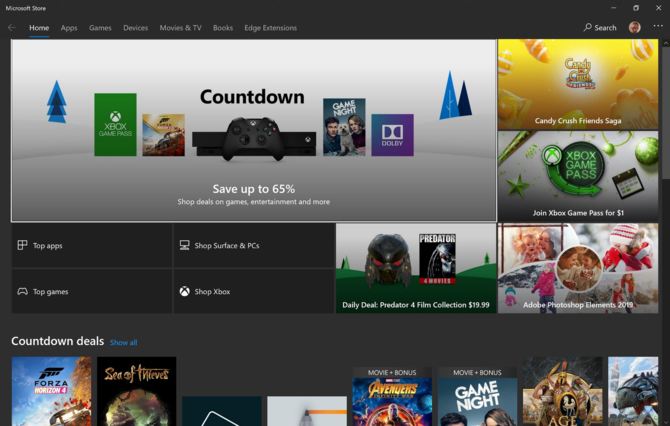This screenshot has width=670, height=426.
Task: Open the three-dot more menu
Action: click(x=658, y=26)
